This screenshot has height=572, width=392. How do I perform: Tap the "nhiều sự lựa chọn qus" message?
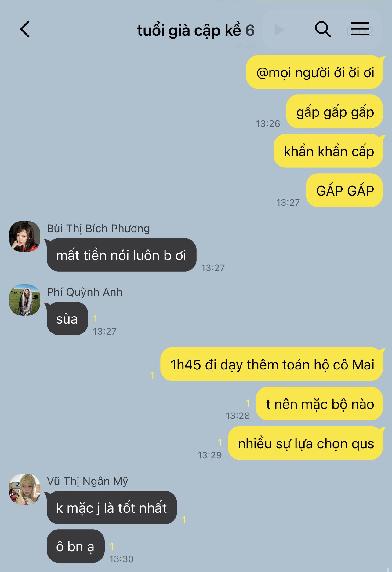[x=305, y=443]
